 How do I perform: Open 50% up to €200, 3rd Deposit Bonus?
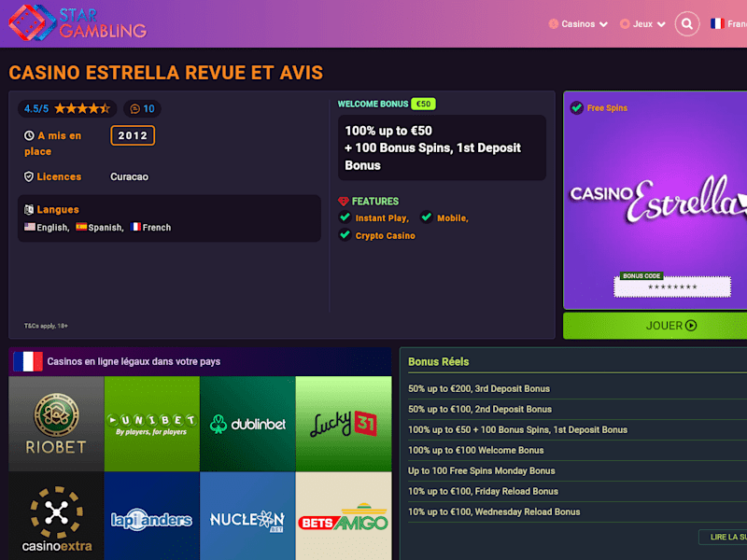pos(479,388)
